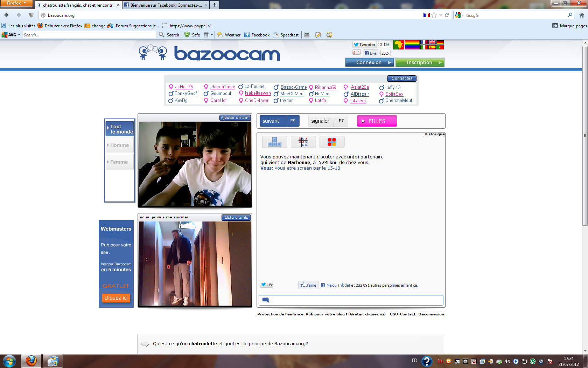Select the FILLES filter button
The image size is (588, 368).
point(377,121)
